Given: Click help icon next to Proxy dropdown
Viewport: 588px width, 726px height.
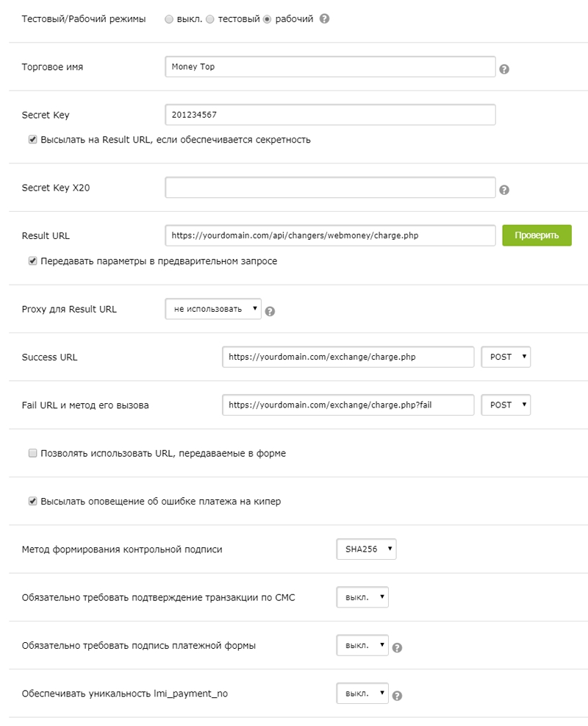Looking at the screenshot, I should point(270,311).
